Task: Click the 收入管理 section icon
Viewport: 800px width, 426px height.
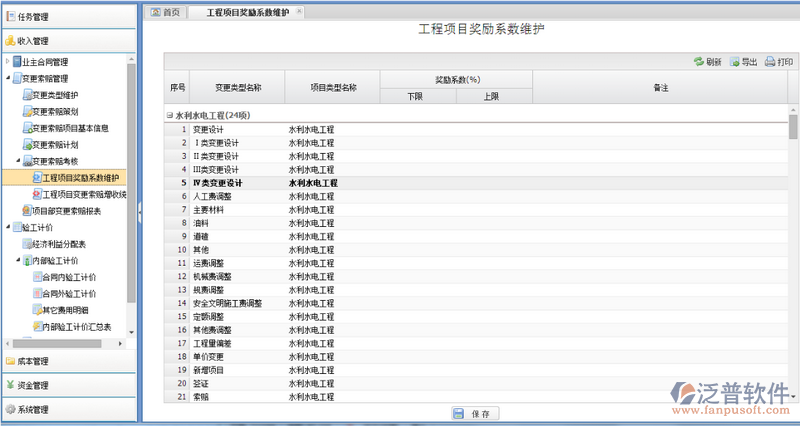Action: [11, 41]
